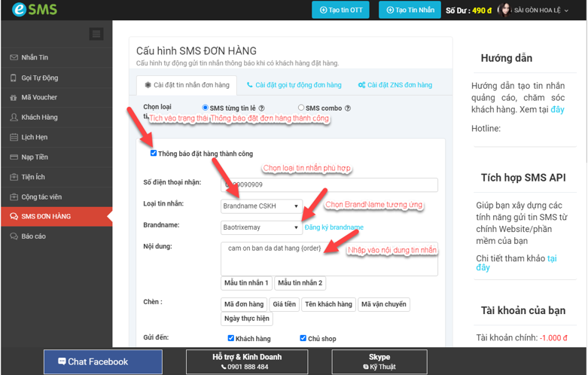Toggle the sidebar hamburger menu icon
The image size is (588, 375).
click(x=96, y=34)
